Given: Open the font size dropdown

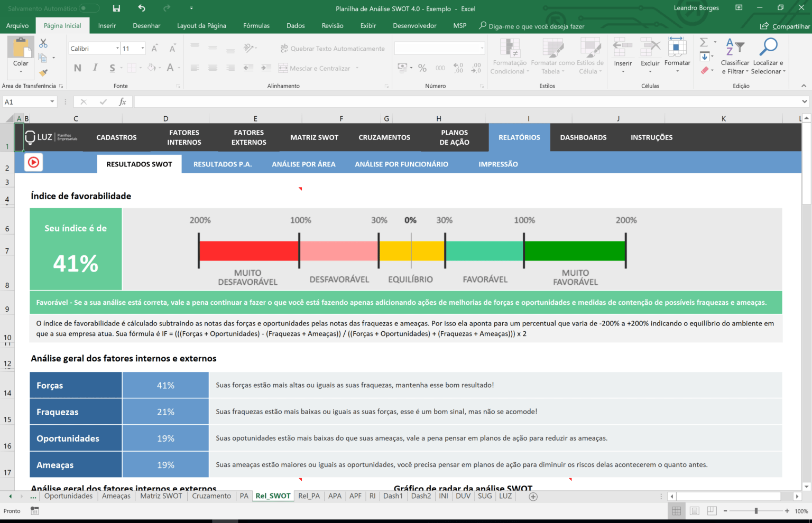Looking at the screenshot, I should pos(142,48).
